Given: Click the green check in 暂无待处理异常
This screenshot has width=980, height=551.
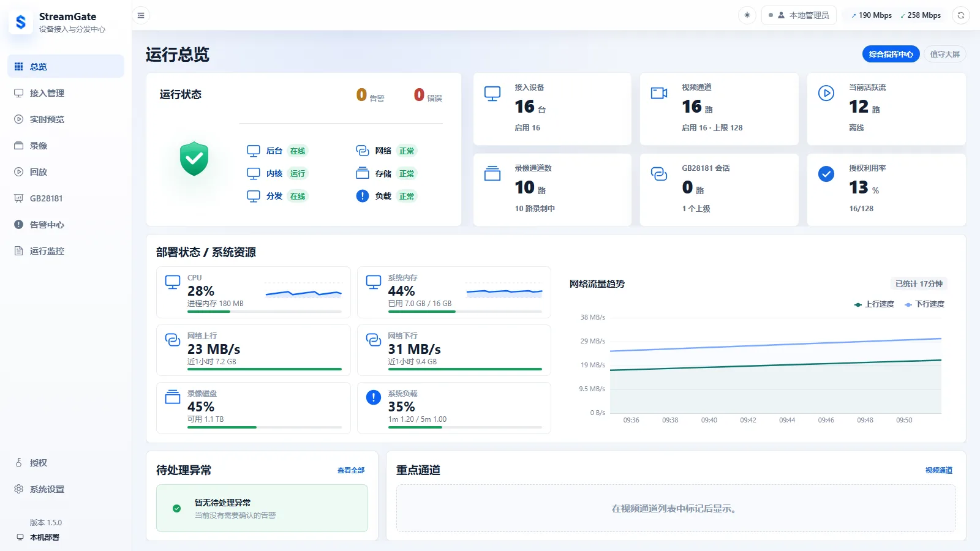Looking at the screenshot, I should tap(176, 508).
